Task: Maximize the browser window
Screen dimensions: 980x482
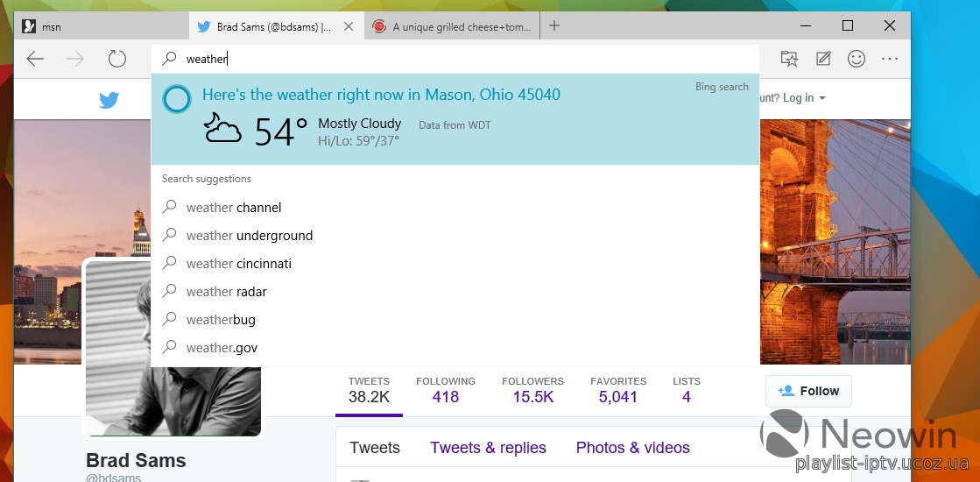Action: tap(848, 25)
